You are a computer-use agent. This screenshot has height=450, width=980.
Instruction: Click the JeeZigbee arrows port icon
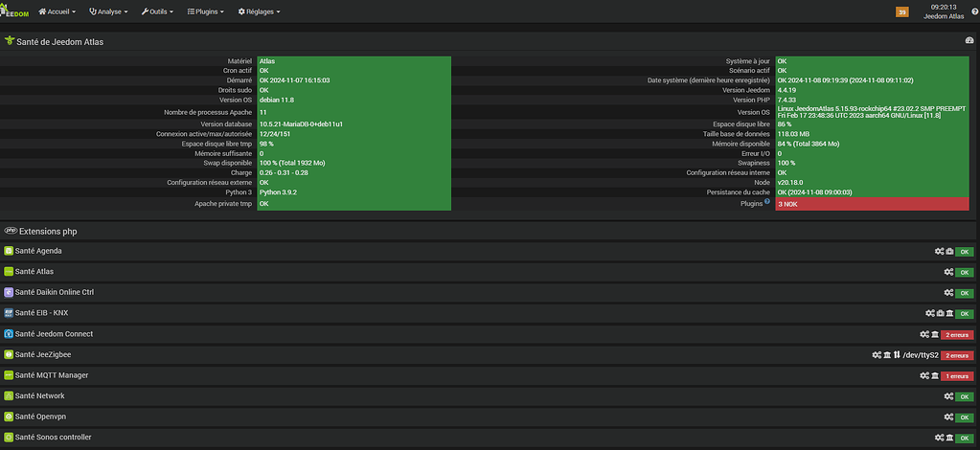(x=897, y=354)
